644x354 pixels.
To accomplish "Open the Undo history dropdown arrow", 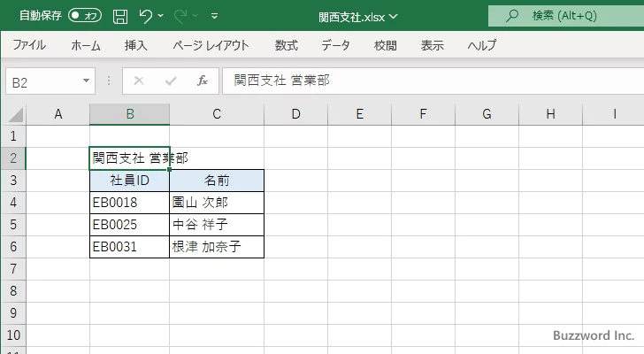I will pos(161,16).
